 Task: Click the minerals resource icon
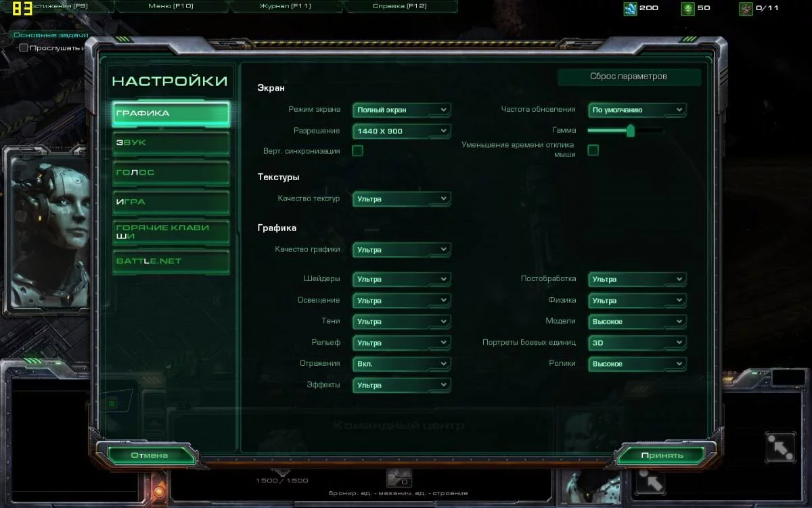coord(630,8)
